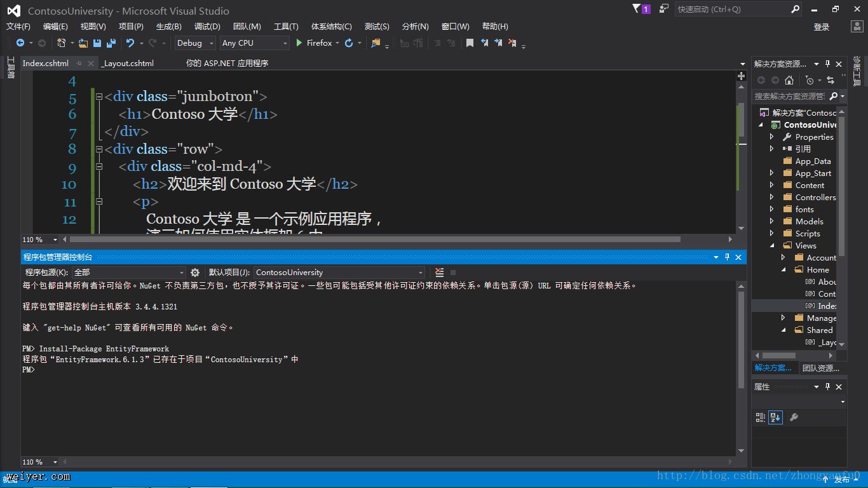The height and width of the screenshot is (488, 868).
Task: Open the package manager settings gear
Action: [x=195, y=273]
